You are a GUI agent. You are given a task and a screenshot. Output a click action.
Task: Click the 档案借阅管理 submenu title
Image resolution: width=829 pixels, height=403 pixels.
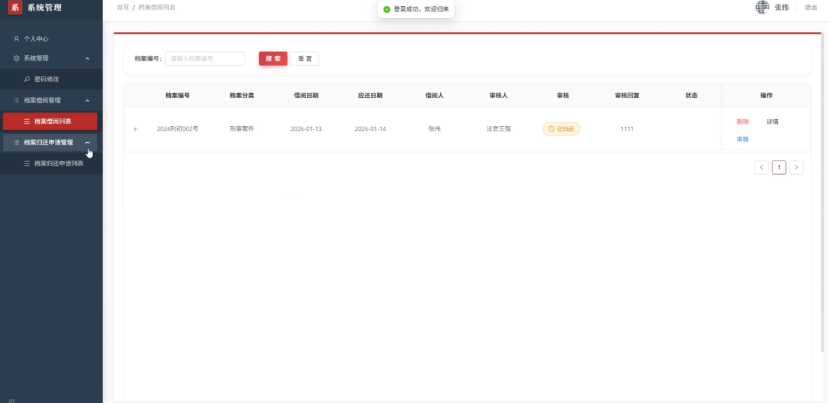51,100
